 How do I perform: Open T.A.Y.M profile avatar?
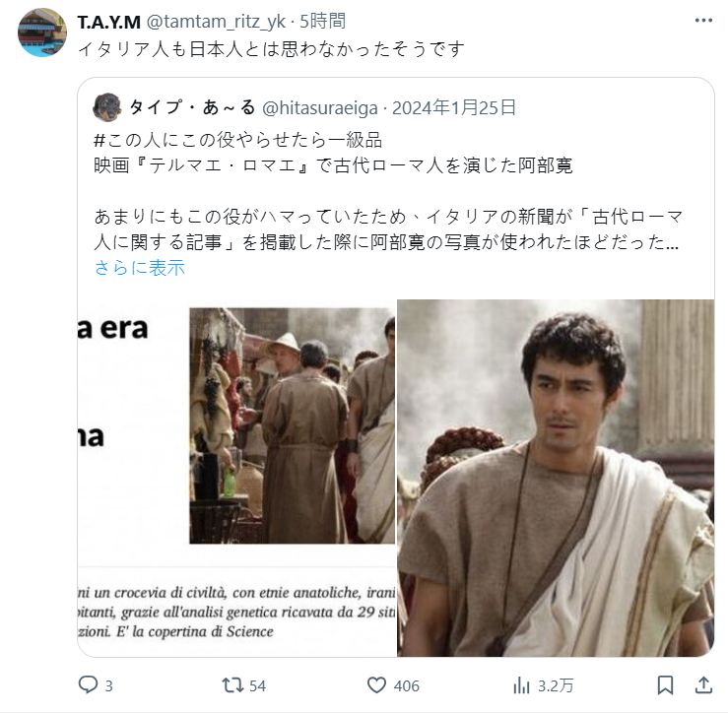click(42, 32)
